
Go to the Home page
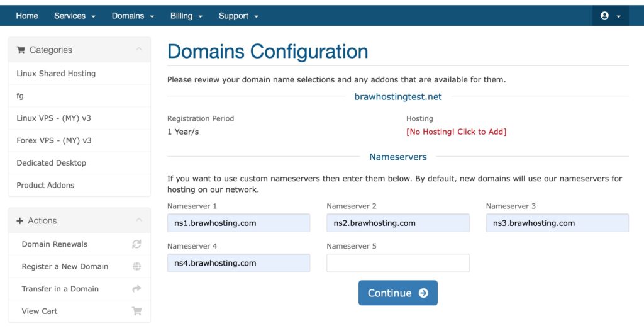point(27,16)
